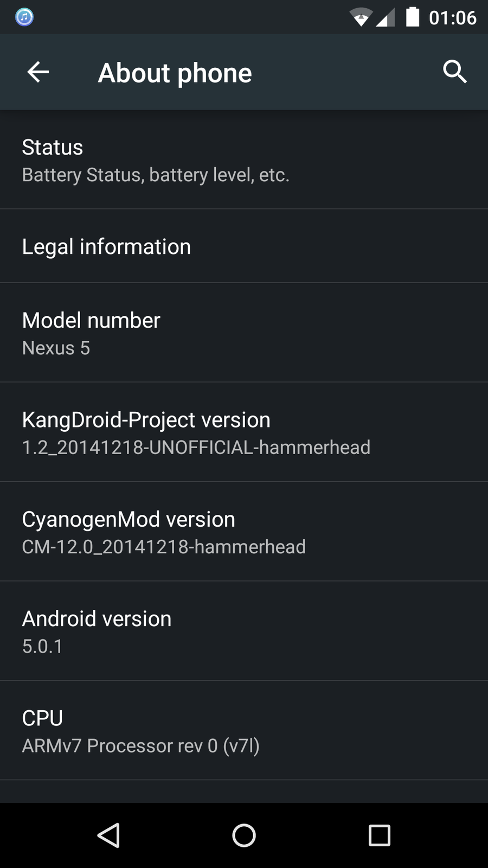488x868 pixels.
Task: Tap the music notification icon
Action: [24, 17]
